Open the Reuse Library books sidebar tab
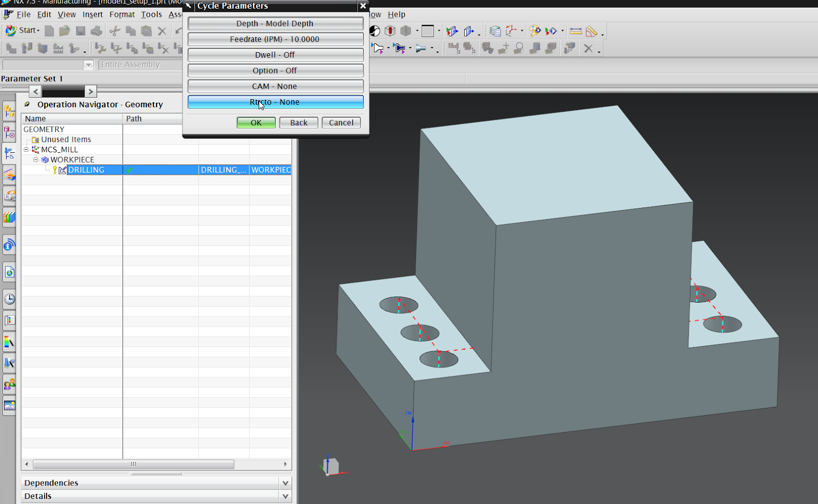 [x=9, y=217]
